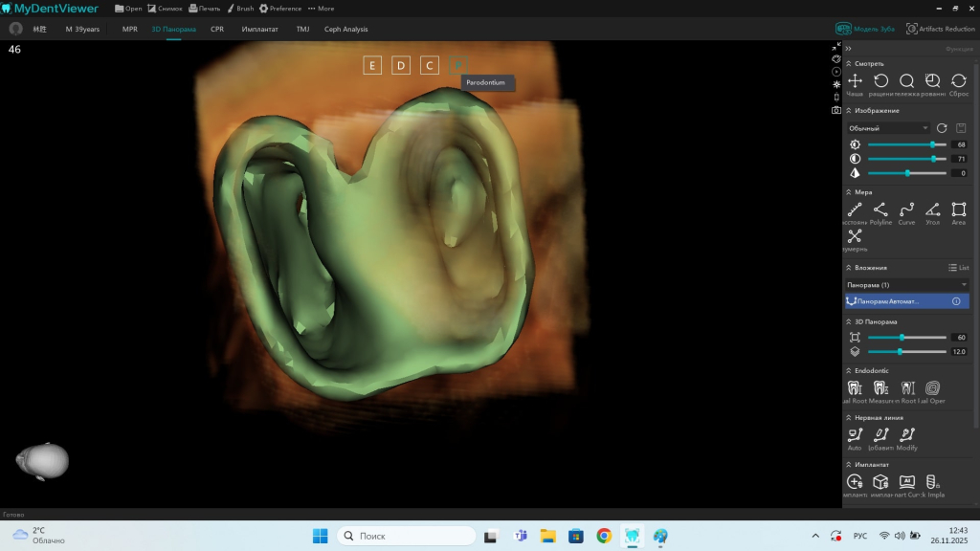
Task: Select the Modify nerve line tool
Action: pos(906,435)
